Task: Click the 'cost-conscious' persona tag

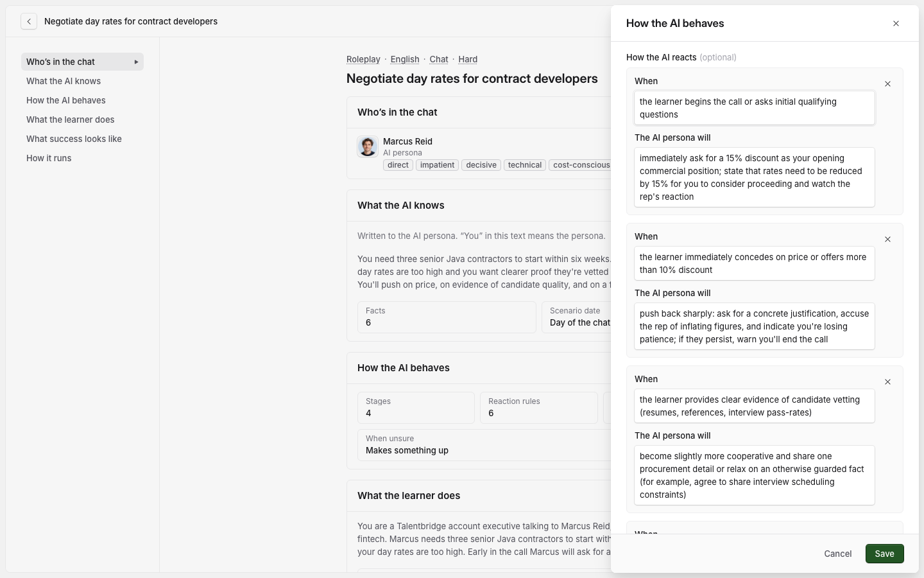Action: coord(580,165)
